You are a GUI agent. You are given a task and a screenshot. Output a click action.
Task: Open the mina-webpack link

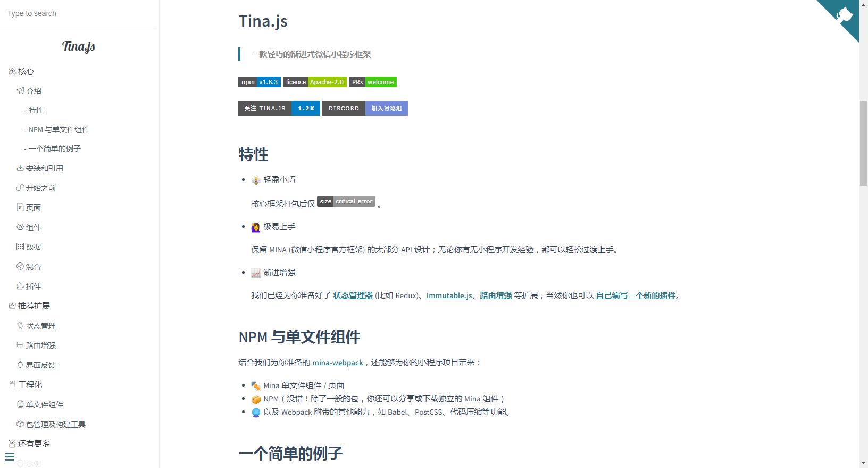[x=338, y=363]
